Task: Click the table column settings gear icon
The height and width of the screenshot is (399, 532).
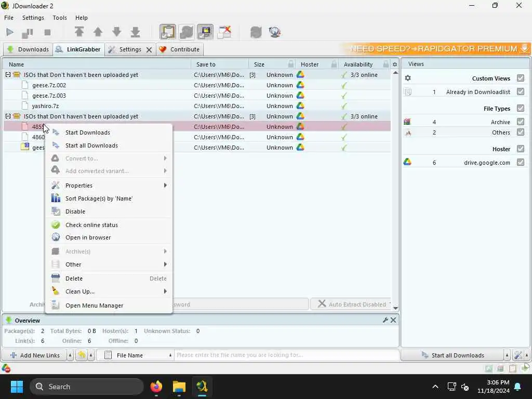Action: [395, 64]
